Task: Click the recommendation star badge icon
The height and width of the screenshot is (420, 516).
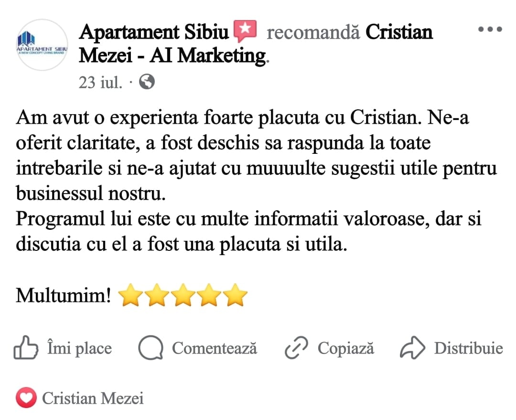Action: (245, 31)
